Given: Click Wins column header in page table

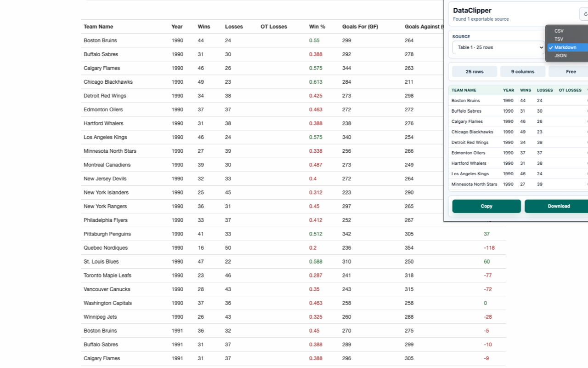Looking at the screenshot, I should (204, 27).
